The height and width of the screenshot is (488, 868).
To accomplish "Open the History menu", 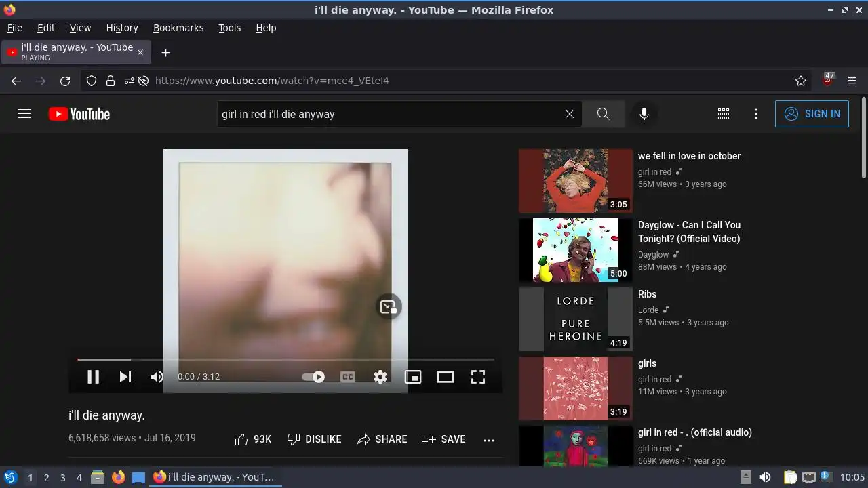I will click(x=122, y=28).
